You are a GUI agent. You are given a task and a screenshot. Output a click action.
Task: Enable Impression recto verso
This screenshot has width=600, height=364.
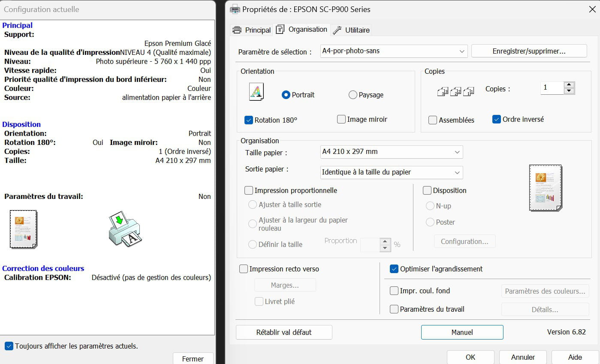pyautogui.click(x=244, y=269)
